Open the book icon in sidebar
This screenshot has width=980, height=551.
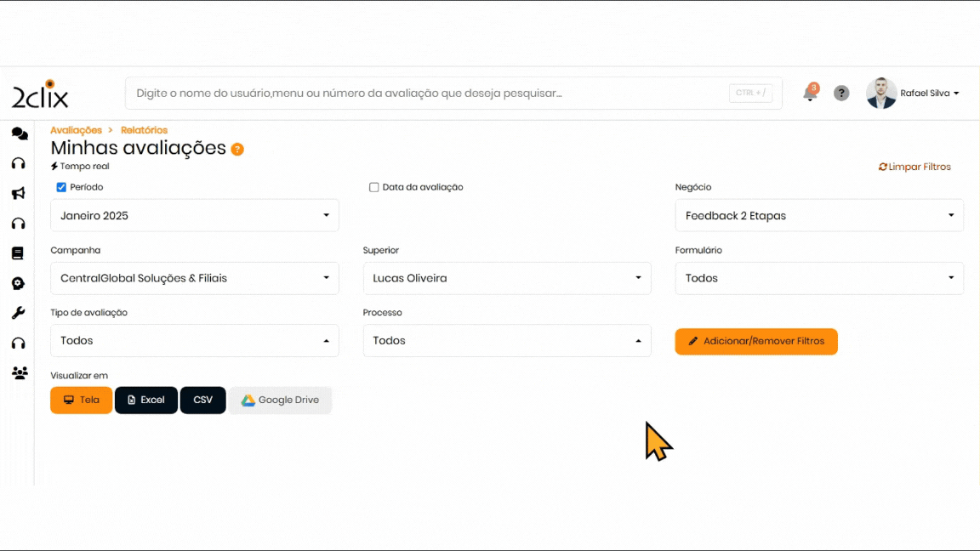click(x=18, y=253)
